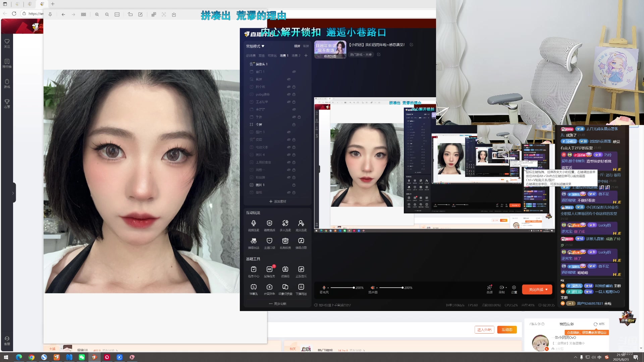
Task: Show hidden 窗口 1 source
Action: (294, 72)
